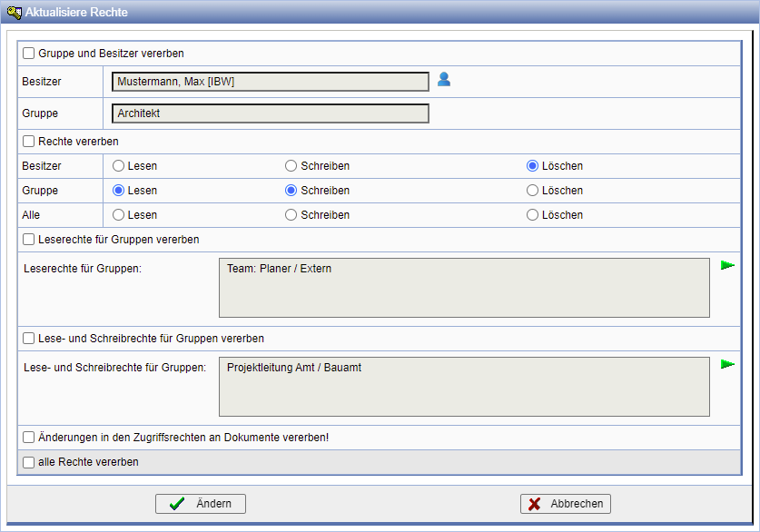
Task: Click the Abbrechen button
Action: [566, 504]
